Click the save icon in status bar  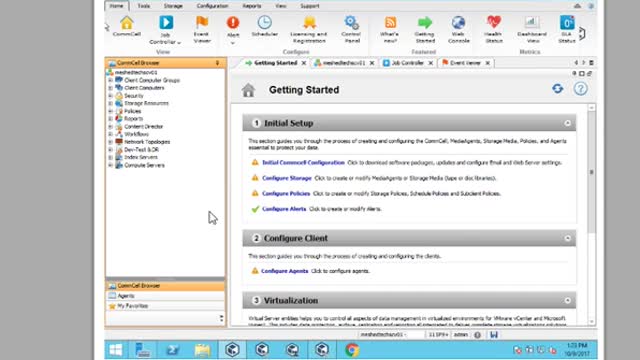point(494,335)
